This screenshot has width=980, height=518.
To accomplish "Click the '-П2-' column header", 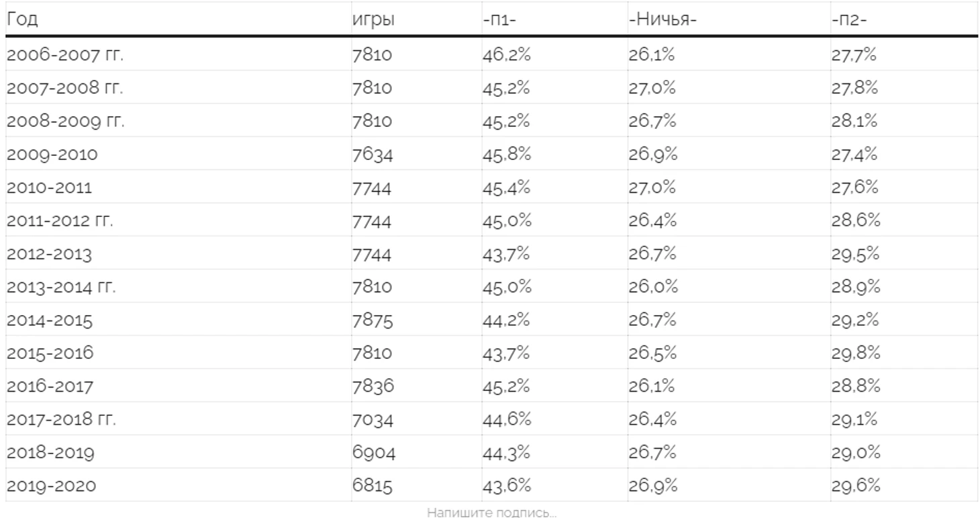I will click(x=849, y=20).
